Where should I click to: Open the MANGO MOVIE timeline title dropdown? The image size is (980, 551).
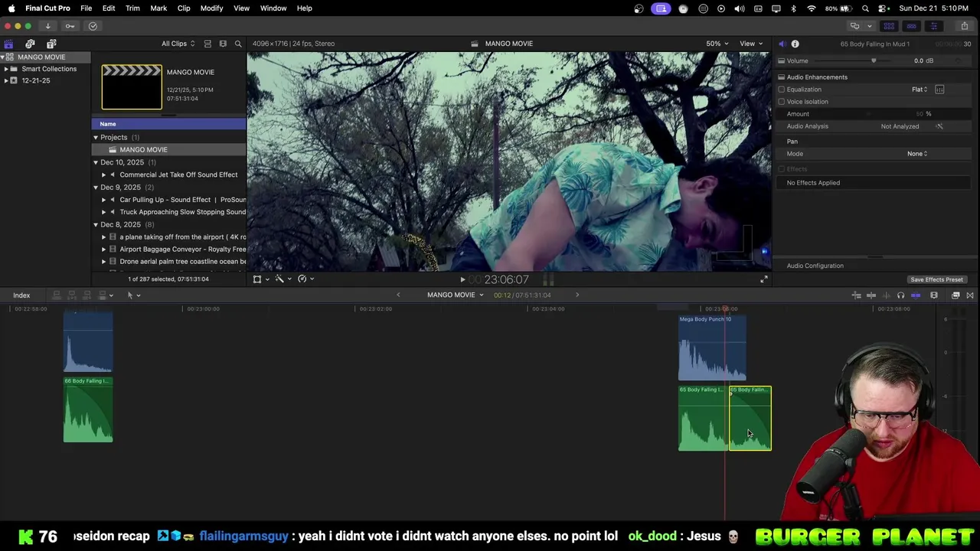(x=456, y=295)
